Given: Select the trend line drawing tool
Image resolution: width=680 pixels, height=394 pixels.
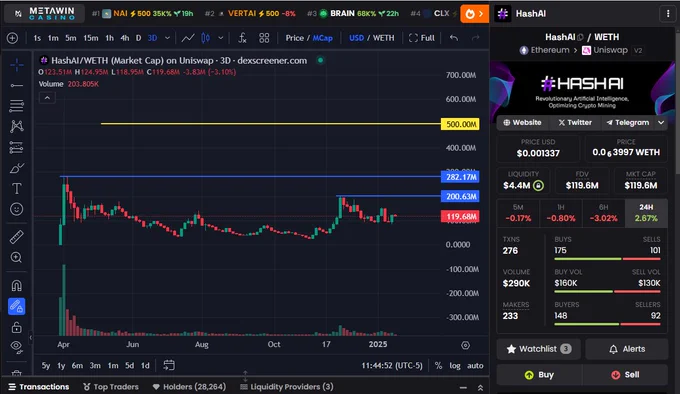Looking at the screenshot, I should pyautogui.click(x=16, y=85).
